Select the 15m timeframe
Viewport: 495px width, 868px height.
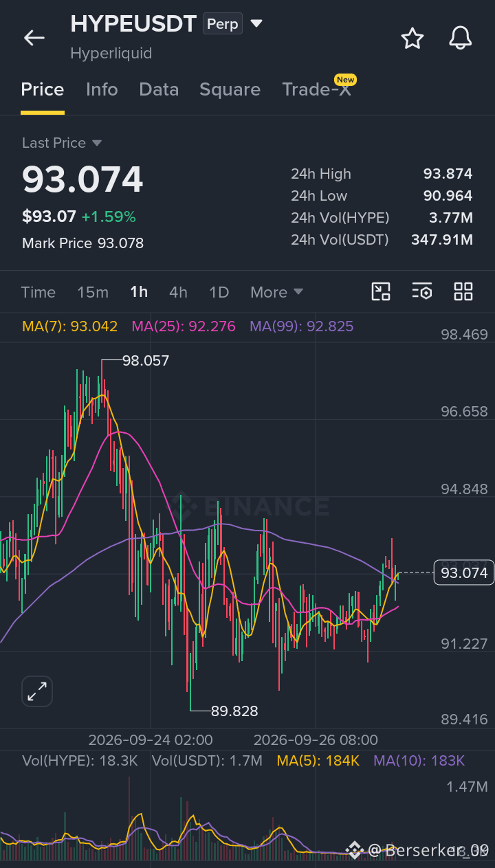coord(93,292)
